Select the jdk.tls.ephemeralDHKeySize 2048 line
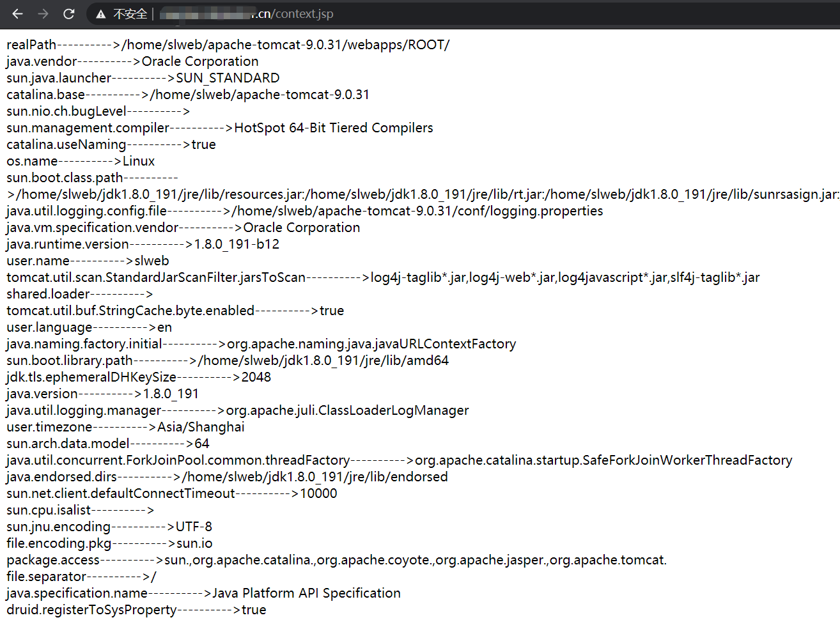 click(x=139, y=377)
